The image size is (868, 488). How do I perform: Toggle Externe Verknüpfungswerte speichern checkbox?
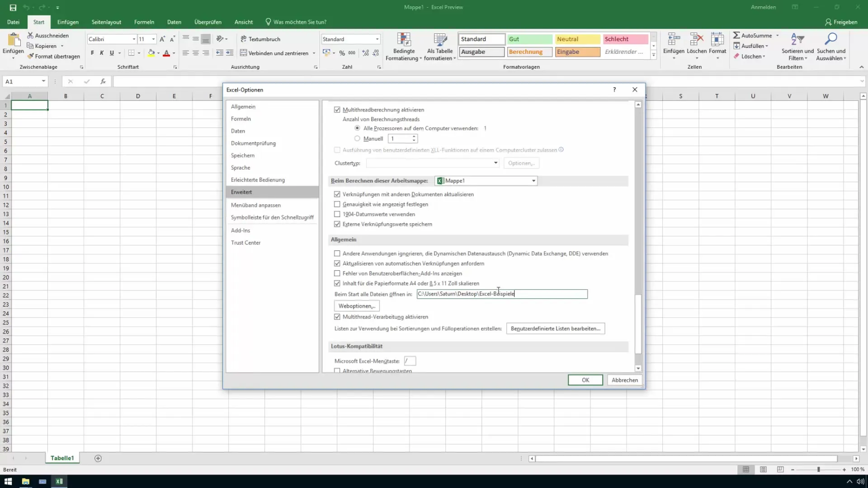point(337,224)
